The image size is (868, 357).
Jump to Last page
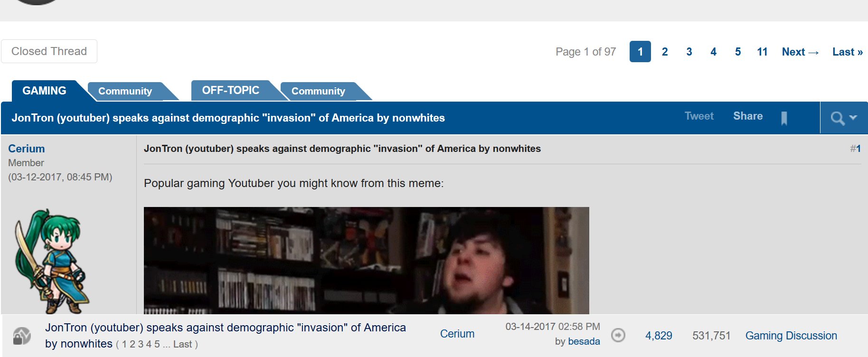click(x=847, y=52)
